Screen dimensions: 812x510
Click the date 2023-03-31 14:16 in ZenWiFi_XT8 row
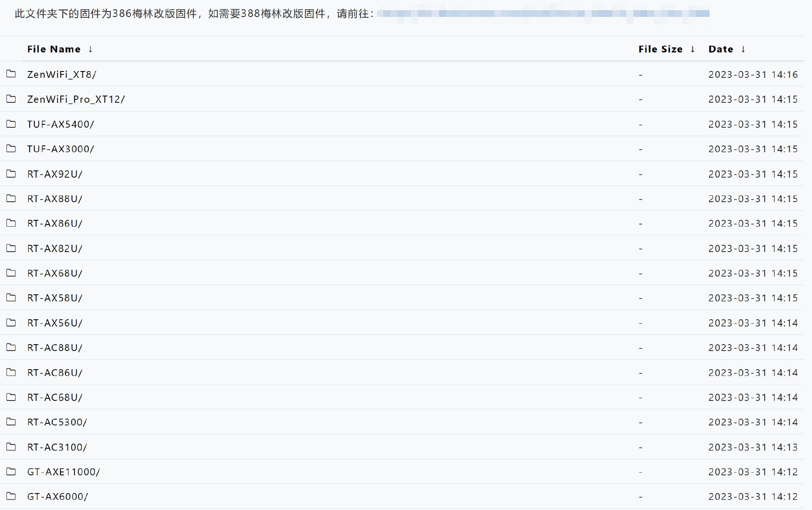(x=753, y=74)
